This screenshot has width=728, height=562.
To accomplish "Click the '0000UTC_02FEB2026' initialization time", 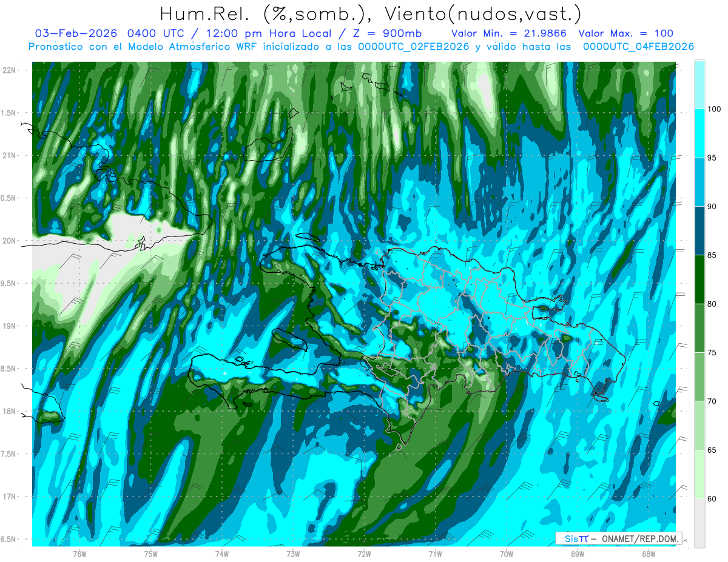I will click(x=414, y=47).
